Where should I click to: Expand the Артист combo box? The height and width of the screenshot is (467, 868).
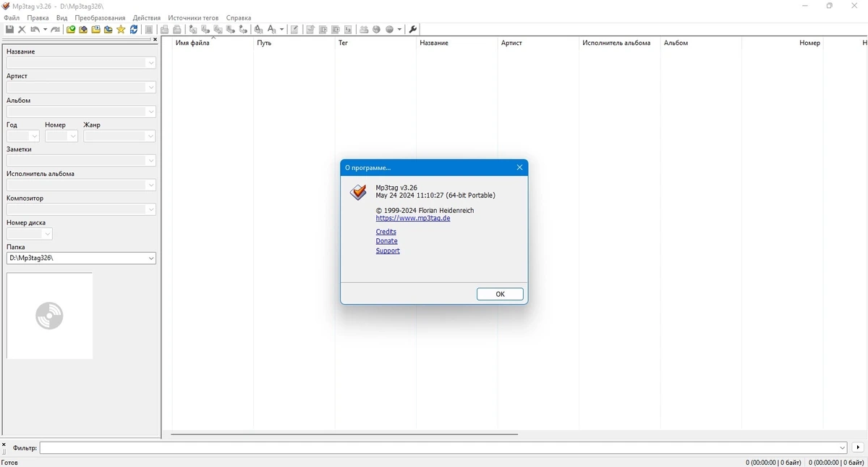(150, 88)
